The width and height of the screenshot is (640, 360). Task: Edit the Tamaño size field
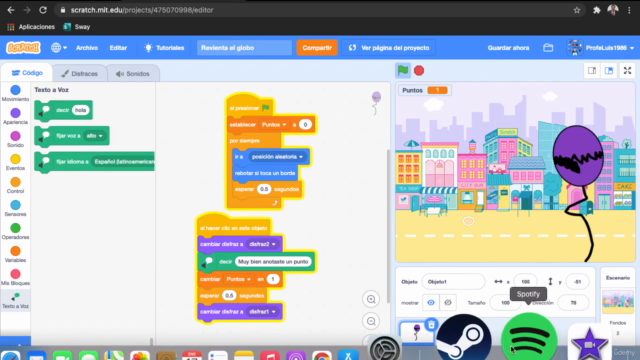click(x=505, y=303)
